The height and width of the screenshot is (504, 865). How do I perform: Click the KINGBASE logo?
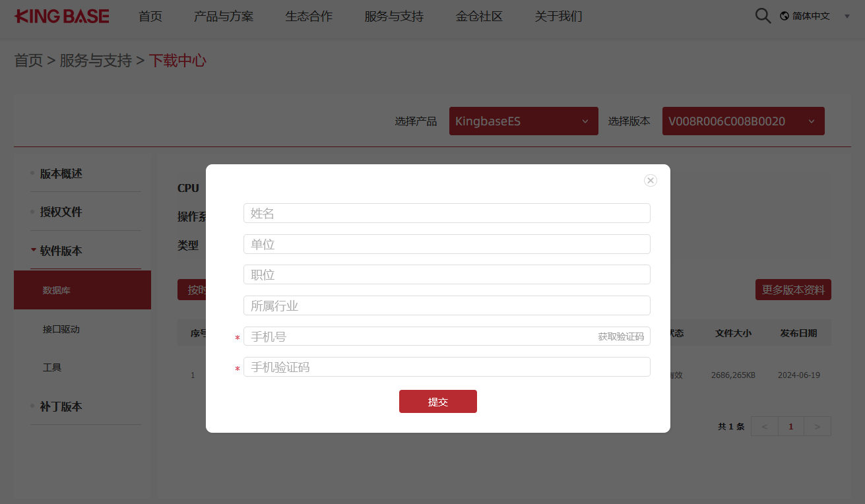point(62,16)
